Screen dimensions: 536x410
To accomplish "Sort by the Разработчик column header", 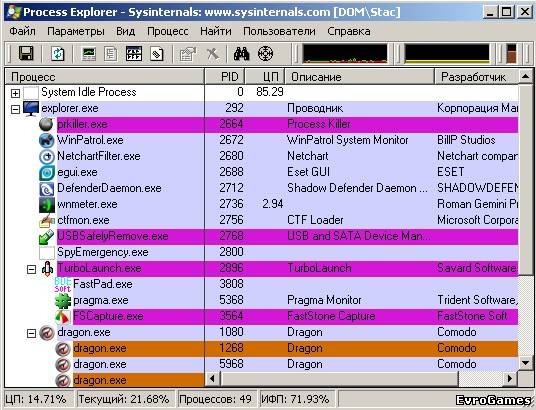I will point(477,77).
